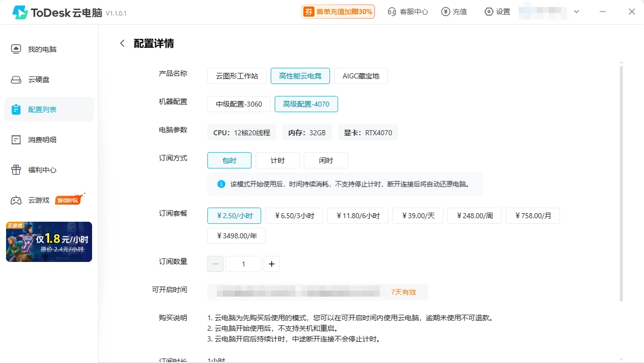Click the 设置 gear icon

(x=489, y=12)
